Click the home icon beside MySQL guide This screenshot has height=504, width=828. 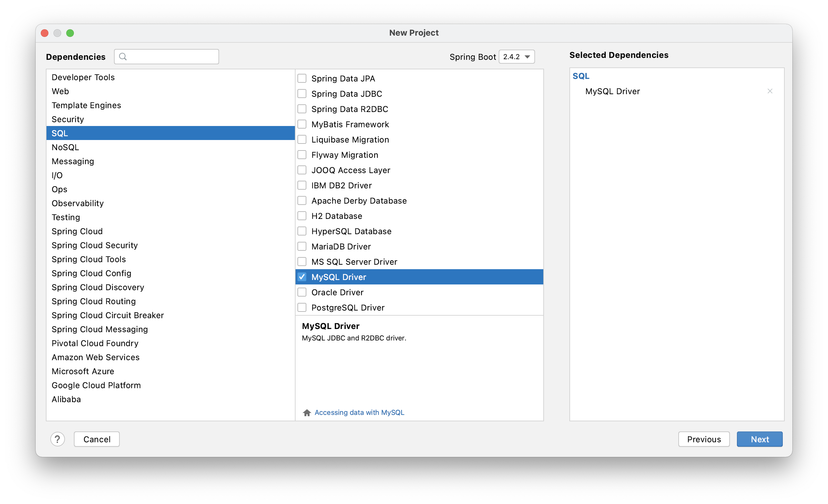[306, 412]
